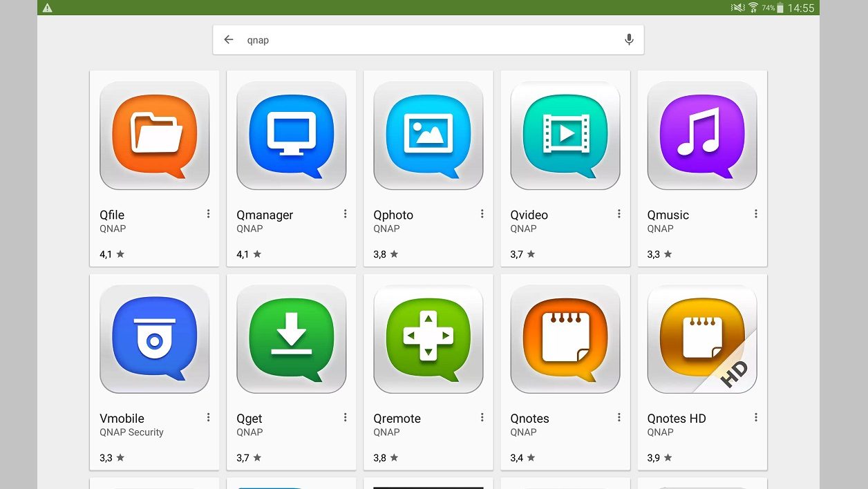Open the Qmanager app icon
Image resolution: width=868 pixels, height=489 pixels.
291,135
